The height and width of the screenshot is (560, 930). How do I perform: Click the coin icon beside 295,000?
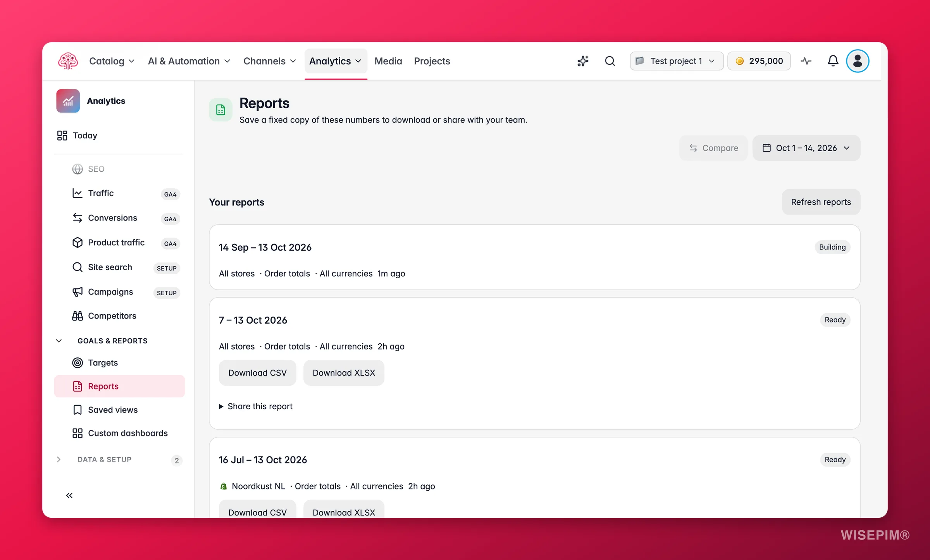pos(740,61)
